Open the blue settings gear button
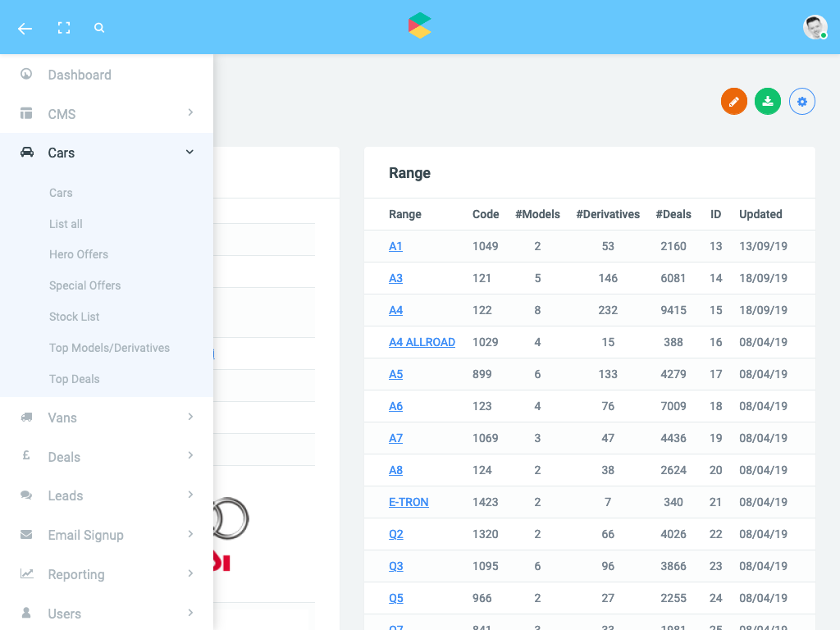Viewport: 840px width, 630px height. pyautogui.click(x=801, y=101)
